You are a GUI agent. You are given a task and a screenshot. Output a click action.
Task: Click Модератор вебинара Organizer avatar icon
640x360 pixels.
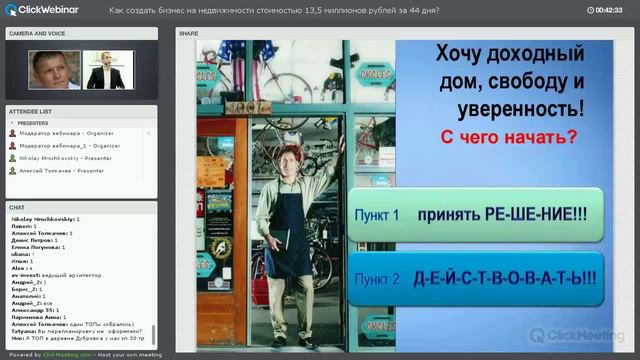click(13, 133)
